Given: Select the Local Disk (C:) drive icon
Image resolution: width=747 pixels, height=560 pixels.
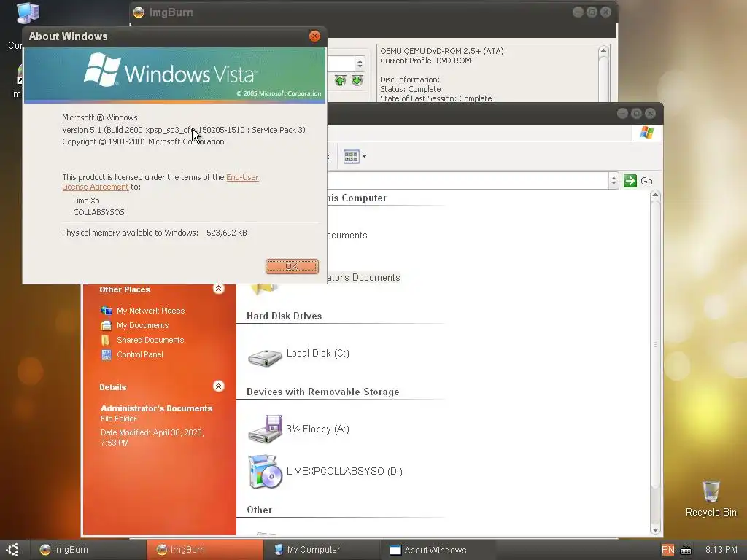Looking at the screenshot, I should (265, 357).
